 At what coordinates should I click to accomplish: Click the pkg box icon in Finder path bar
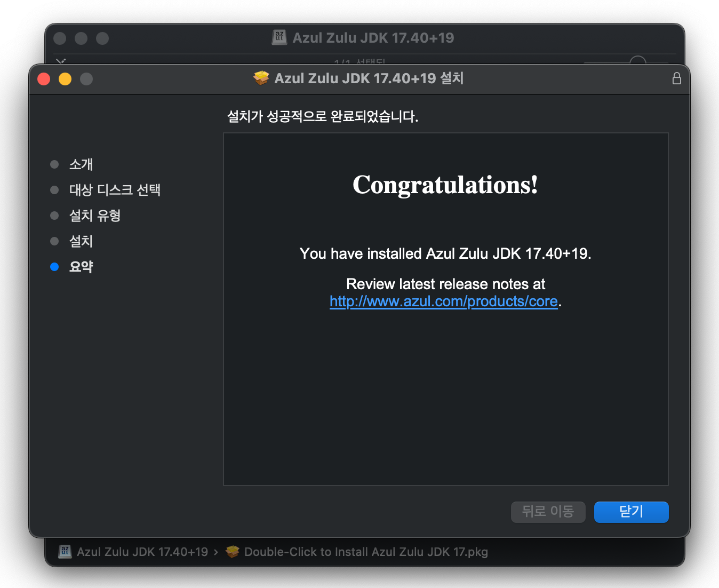(x=232, y=552)
